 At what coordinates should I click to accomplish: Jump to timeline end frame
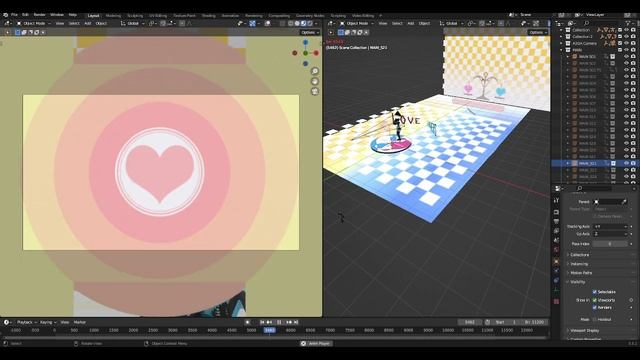[x=296, y=322]
